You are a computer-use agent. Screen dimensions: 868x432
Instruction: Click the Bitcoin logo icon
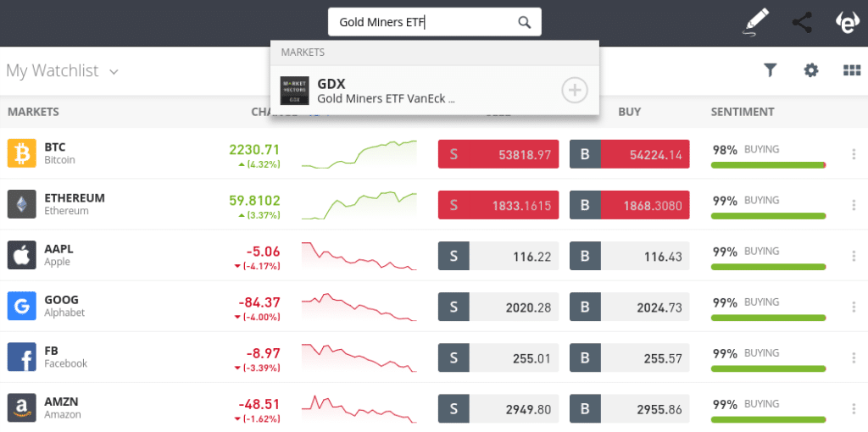tap(21, 153)
